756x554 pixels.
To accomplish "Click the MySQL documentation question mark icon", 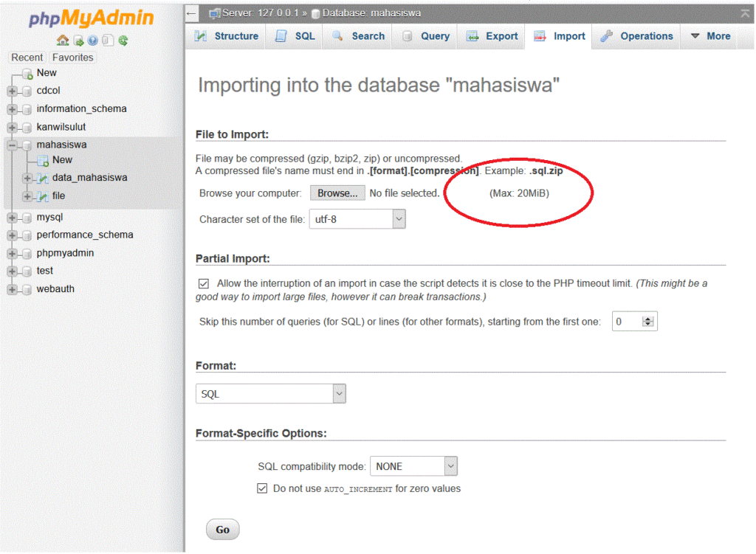I will pyautogui.click(x=92, y=41).
